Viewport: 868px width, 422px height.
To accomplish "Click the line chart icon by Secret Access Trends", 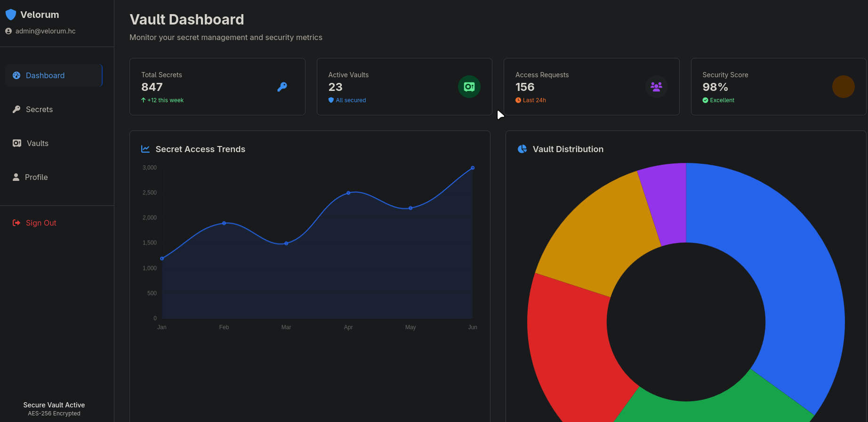I will (x=145, y=149).
